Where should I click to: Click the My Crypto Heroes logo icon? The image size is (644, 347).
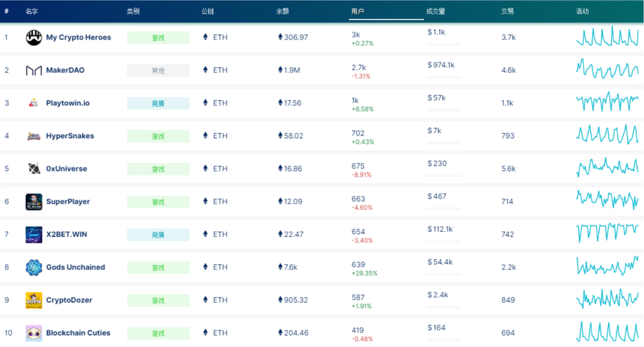(x=34, y=38)
